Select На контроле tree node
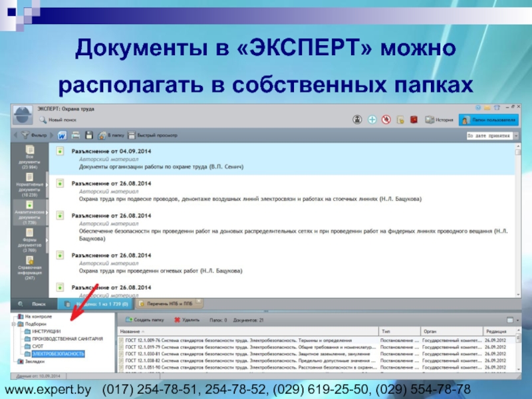This screenshot has height=399, width=532. (35, 317)
